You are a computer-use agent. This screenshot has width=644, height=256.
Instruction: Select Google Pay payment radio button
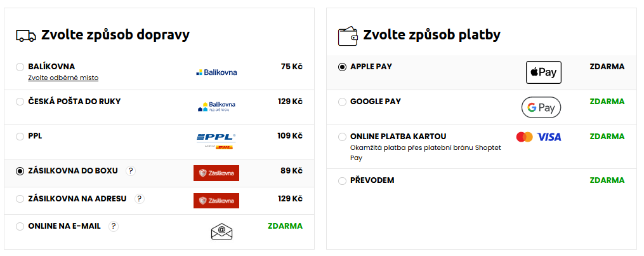343,102
